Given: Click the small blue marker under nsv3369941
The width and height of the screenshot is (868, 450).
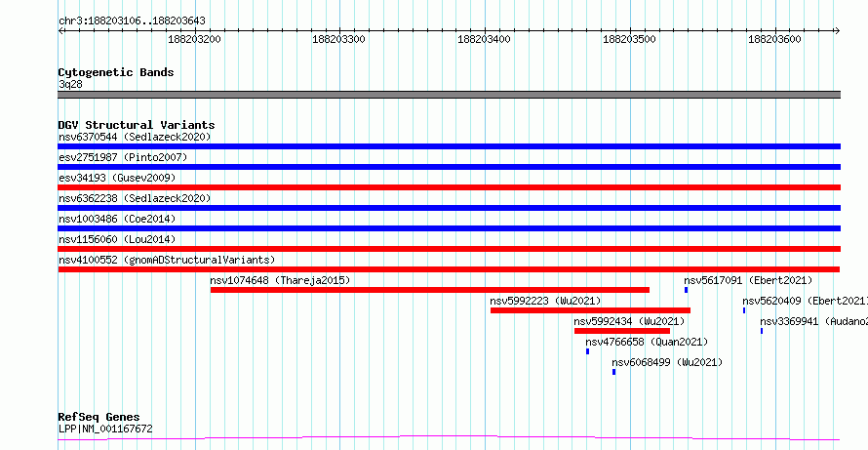Looking at the screenshot, I should pos(762,331).
